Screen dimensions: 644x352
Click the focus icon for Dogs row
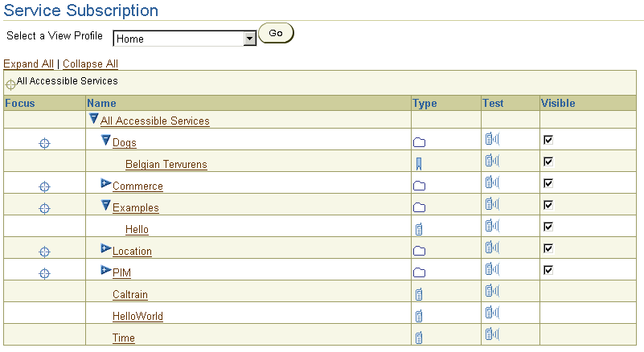click(x=44, y=143)
